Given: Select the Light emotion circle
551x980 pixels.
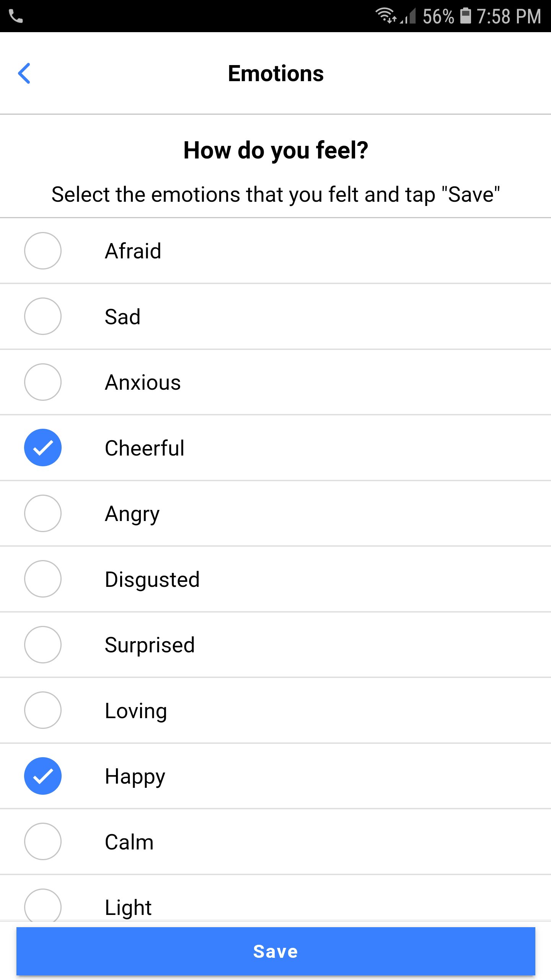Looking at the screenshot, I should (43, 905).
